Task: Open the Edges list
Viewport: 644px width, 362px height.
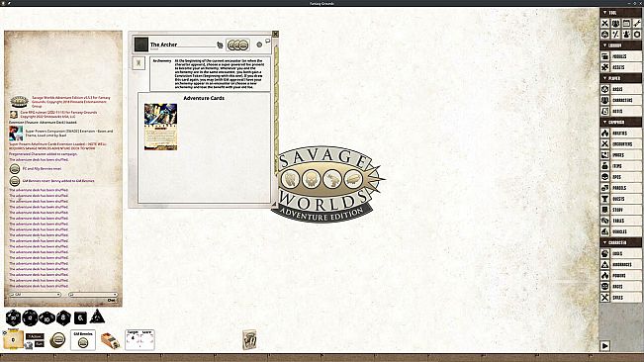Action: (x=620, y=253)
